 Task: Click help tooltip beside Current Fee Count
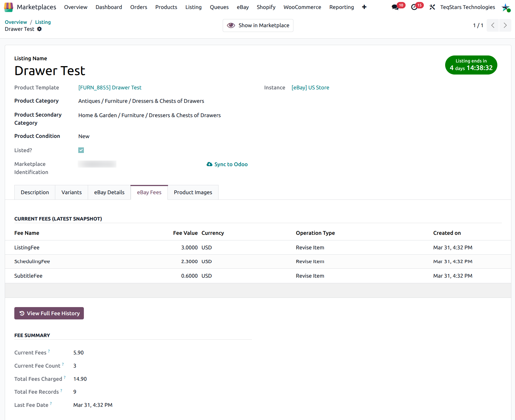pos(63,364)
